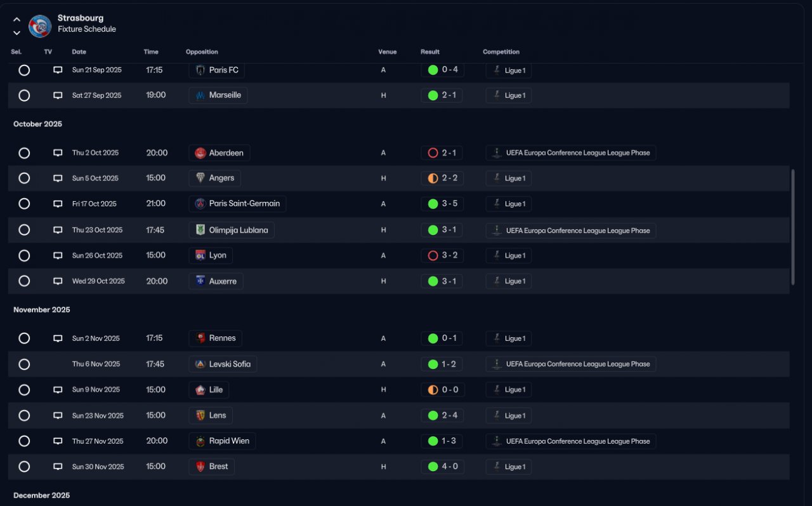
Task: Click the Lyon club badge
Action: tap(200, 255)
